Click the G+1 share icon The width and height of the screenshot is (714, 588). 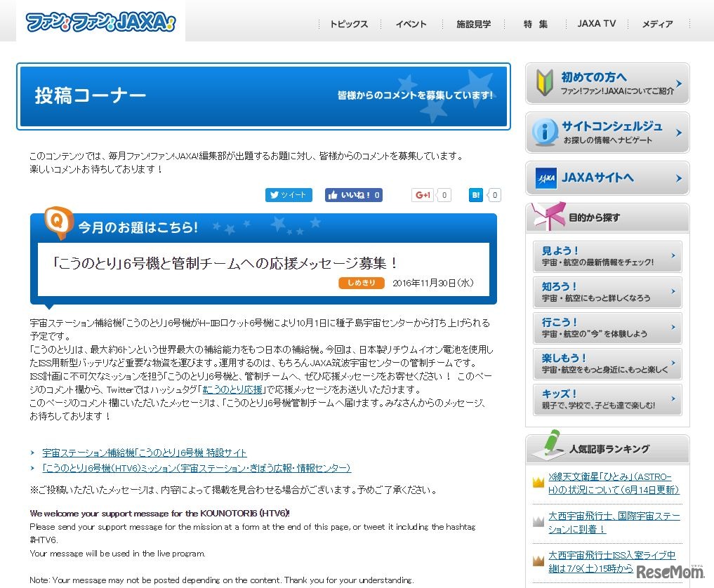(422, 195)
